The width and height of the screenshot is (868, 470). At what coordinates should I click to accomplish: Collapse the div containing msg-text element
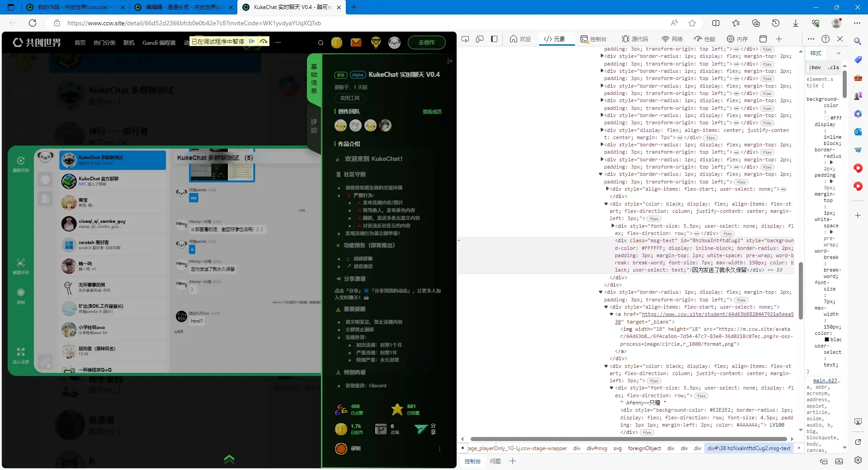606,204
